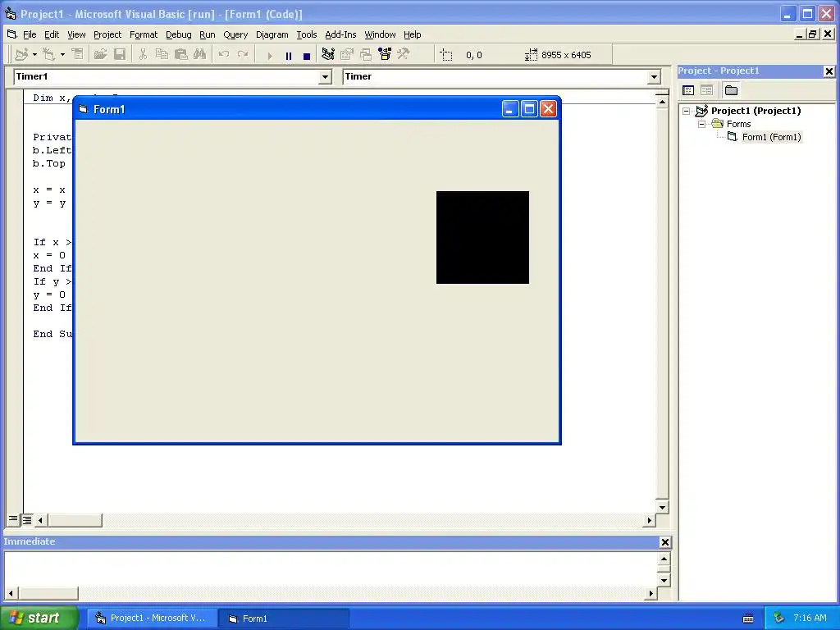
Task: Click the Add Form toolbar icon
Action: click(x=49, y=55)
